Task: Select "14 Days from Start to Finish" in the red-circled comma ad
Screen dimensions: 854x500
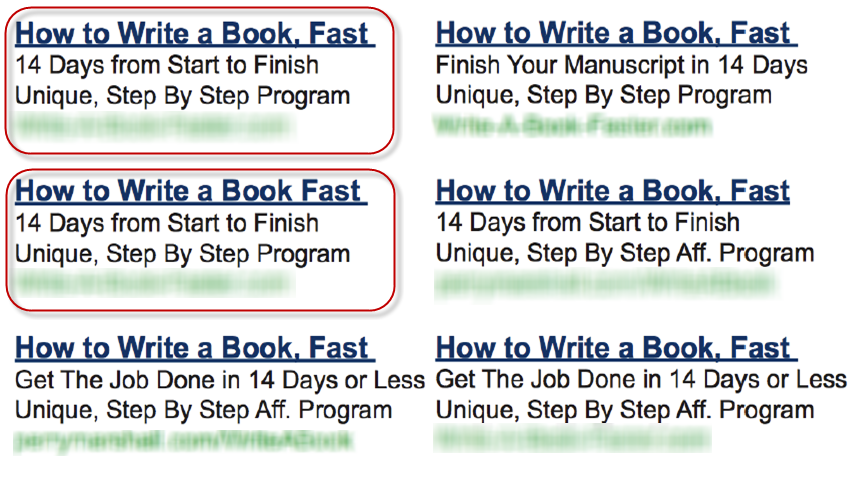Action: 167,65
